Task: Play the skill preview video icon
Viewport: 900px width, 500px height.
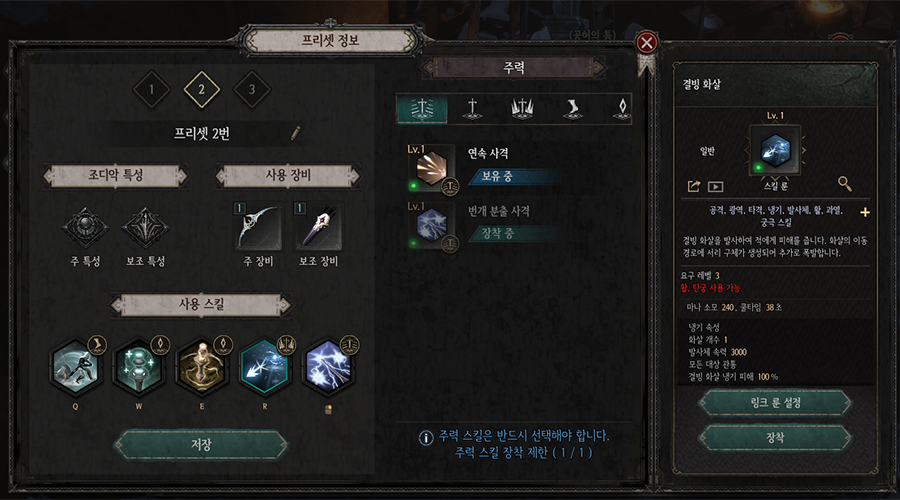Action: [x=715, y=187]
